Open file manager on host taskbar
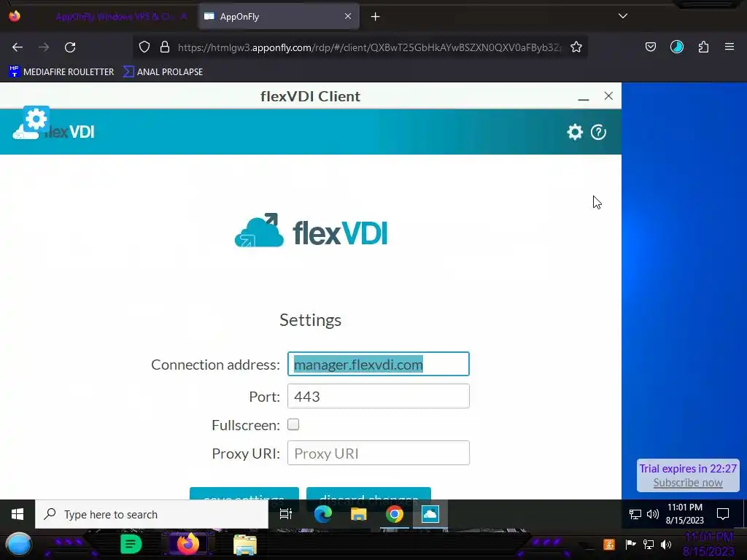This screenshot has width=747, height=560. (245, 545)
